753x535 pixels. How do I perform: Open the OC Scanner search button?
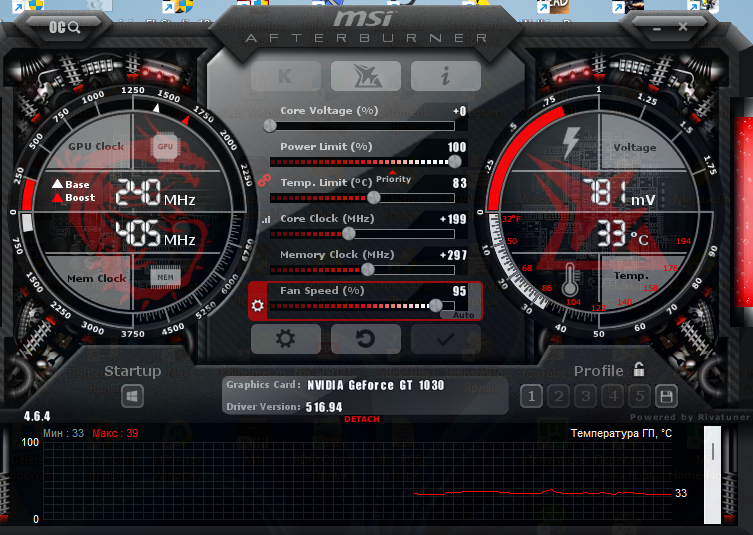point(64,27)
